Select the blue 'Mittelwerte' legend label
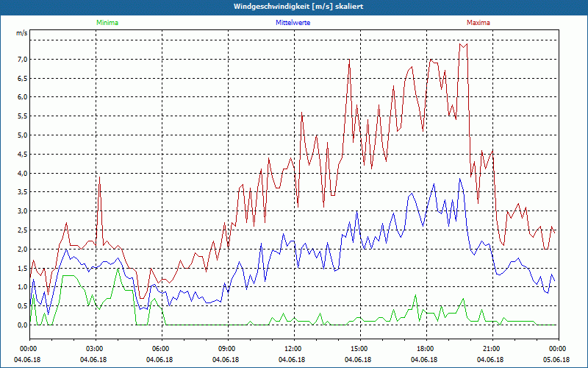Viewport: 588px width, 368px height. point(293,23)
